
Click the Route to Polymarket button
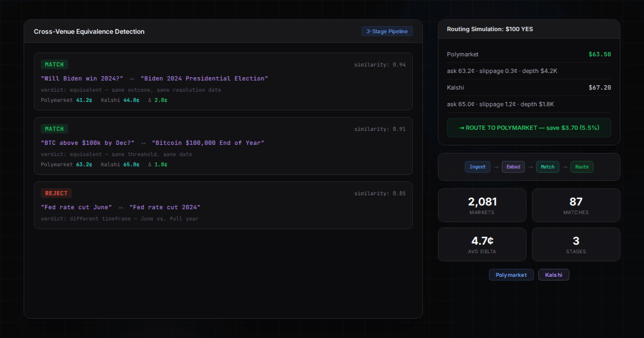pyautogui.click(x=529, y=128)
